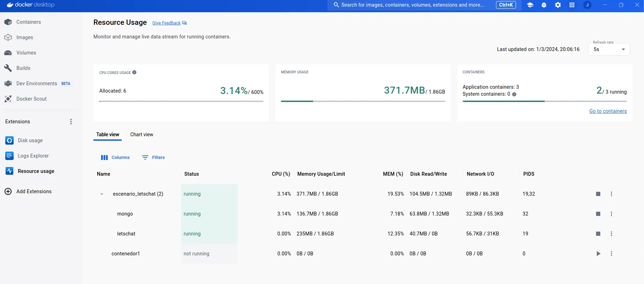Open the apps grid icon in header
Image resolution: width=644 pixels, height=284 pixels.
tap(572, 5)
